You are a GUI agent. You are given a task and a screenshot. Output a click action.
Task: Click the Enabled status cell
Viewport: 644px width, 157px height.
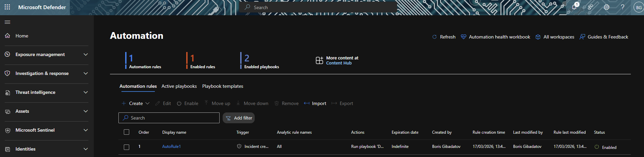click(x=606, y=147)
